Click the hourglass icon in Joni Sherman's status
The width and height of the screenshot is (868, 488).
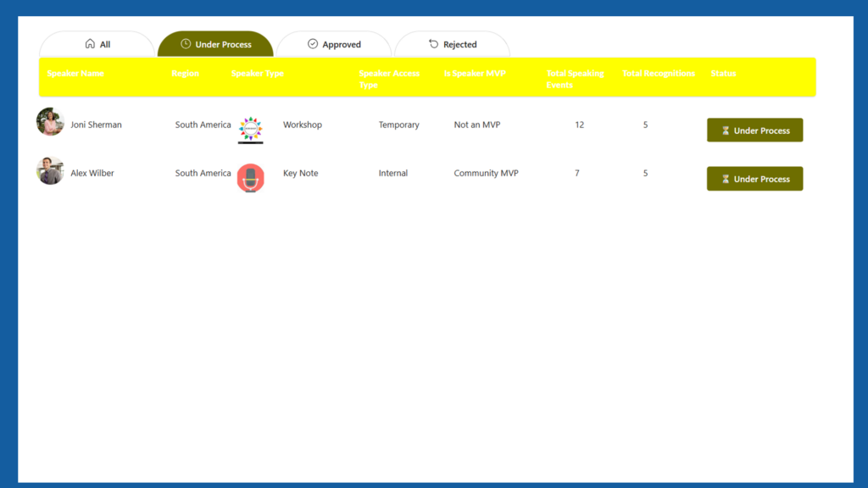coord(726,130)
